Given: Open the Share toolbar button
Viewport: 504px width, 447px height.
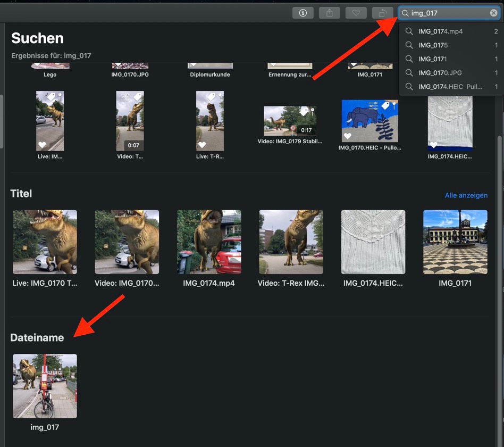Looking at the screenshot, I should 330,13.
